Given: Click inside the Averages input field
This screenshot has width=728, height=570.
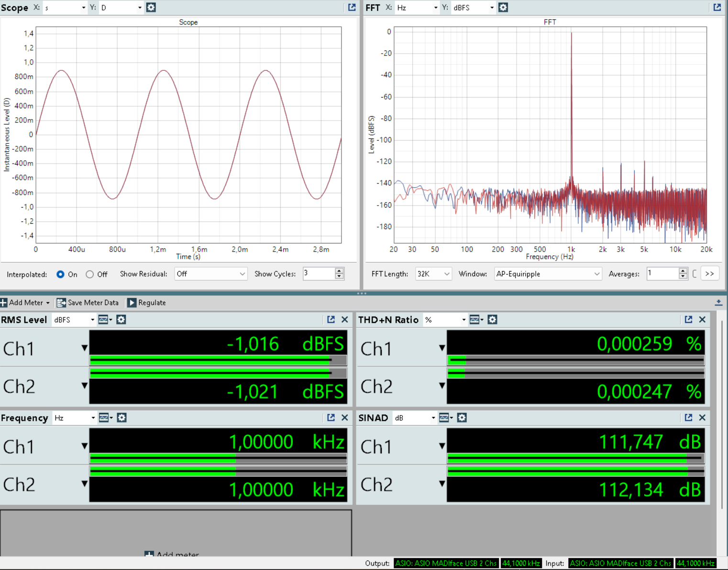Looking at the screenshot, I should click(662, 274).
